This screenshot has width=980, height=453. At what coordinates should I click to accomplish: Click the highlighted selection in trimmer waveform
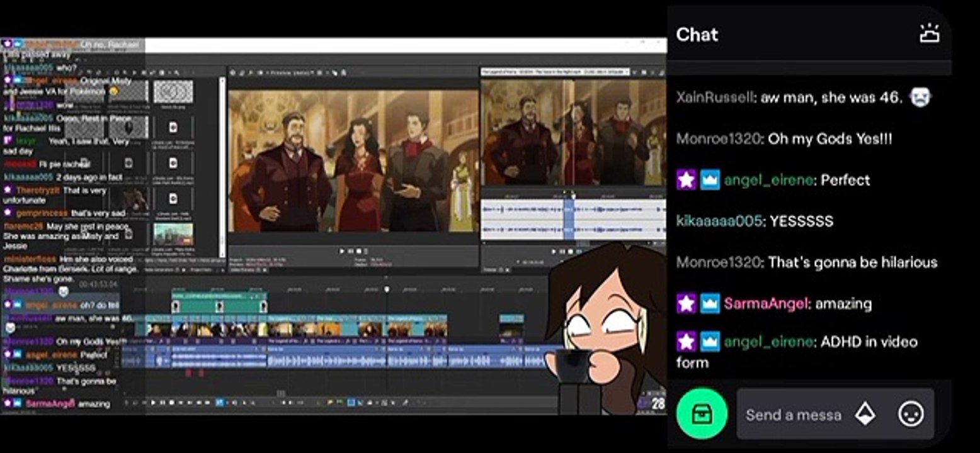point(569,220)
